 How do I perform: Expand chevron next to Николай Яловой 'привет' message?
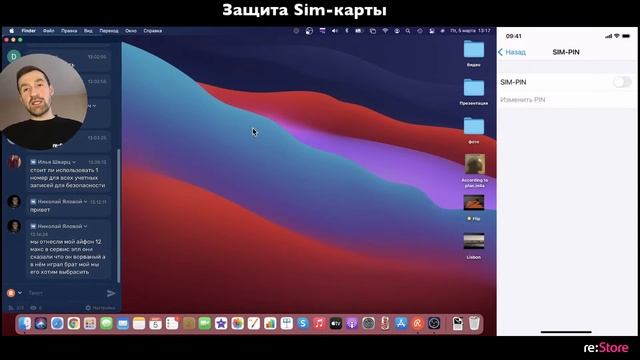85,202
